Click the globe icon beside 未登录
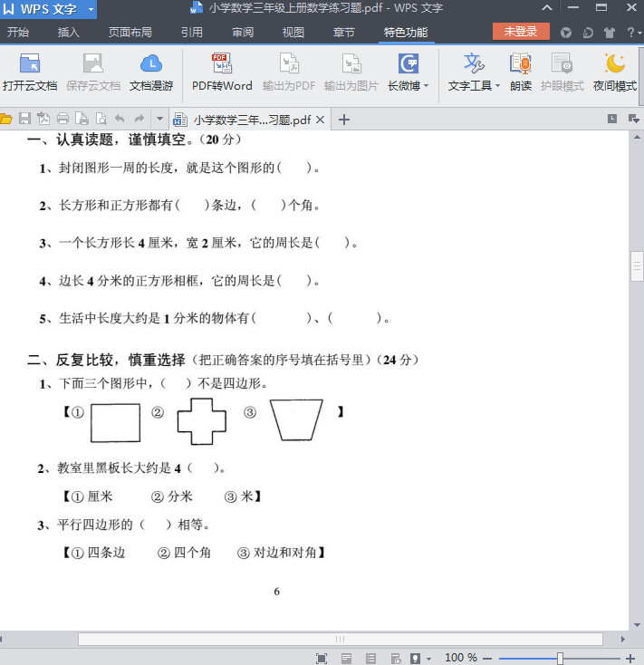This screenshot has height=665, width=644. pyautogui.click(x=565, y=33)
